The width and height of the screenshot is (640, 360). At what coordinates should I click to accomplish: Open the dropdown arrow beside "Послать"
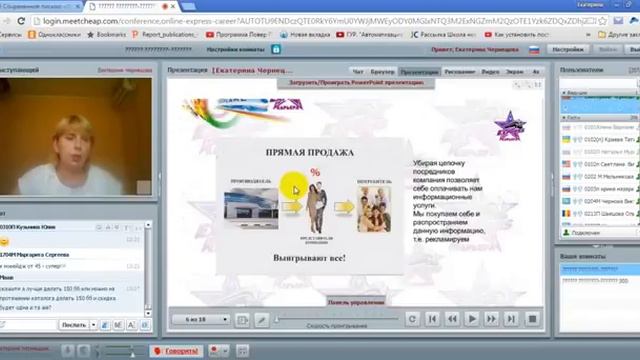pos(93,325)
